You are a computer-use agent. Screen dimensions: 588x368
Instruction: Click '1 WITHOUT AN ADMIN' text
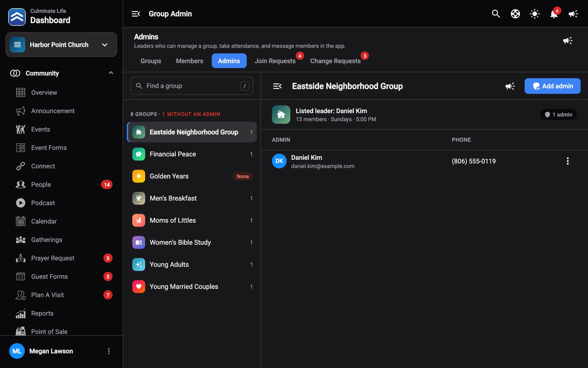coord(191,114)
